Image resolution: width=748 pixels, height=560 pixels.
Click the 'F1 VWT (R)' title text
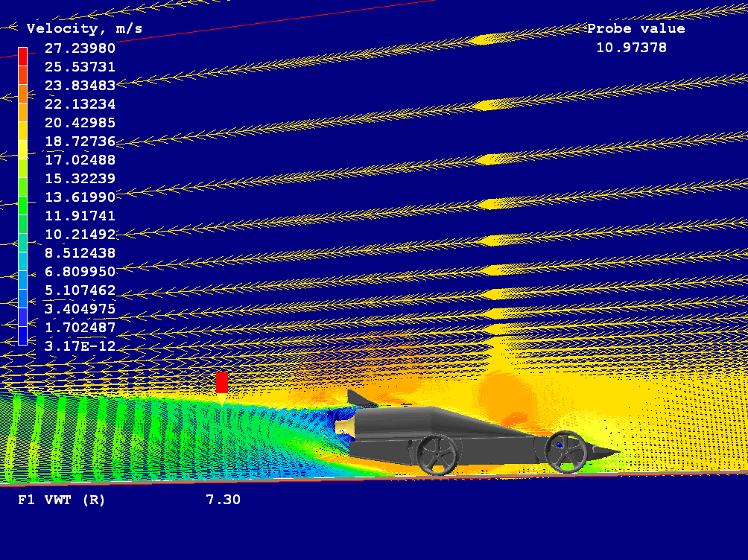pos(61,500)
